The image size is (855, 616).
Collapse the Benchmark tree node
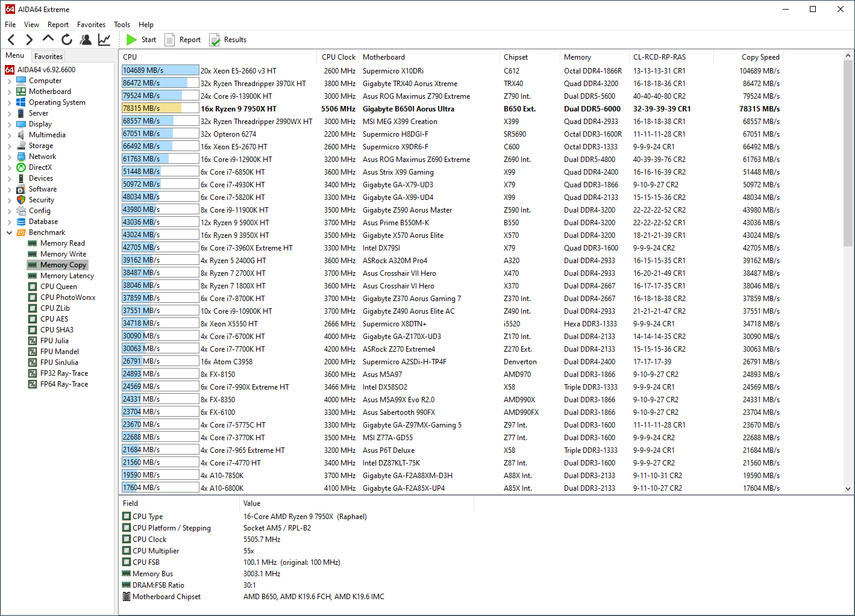[9, 232]
